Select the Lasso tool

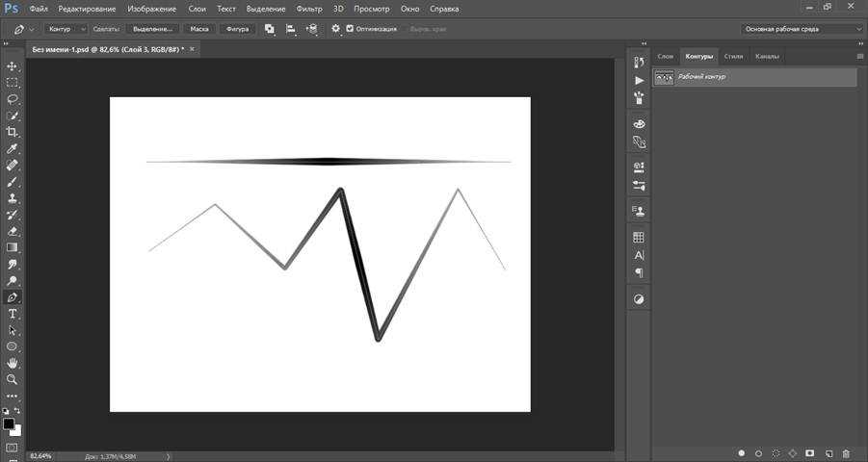13,99
